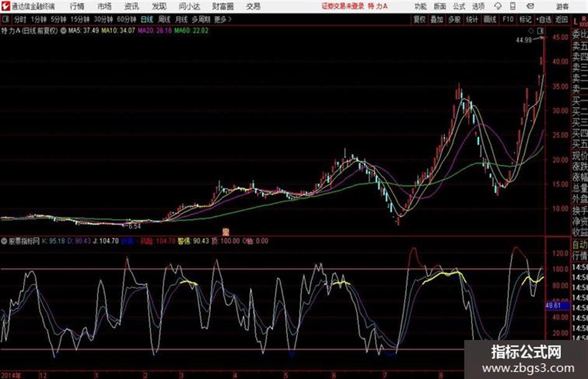Open the 公式 menu
588x379 pixels.
tap(459, 6)
